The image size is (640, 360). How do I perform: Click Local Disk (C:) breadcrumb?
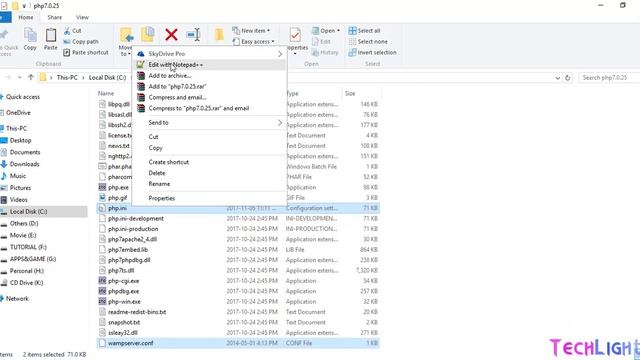(x=107, y=78)
